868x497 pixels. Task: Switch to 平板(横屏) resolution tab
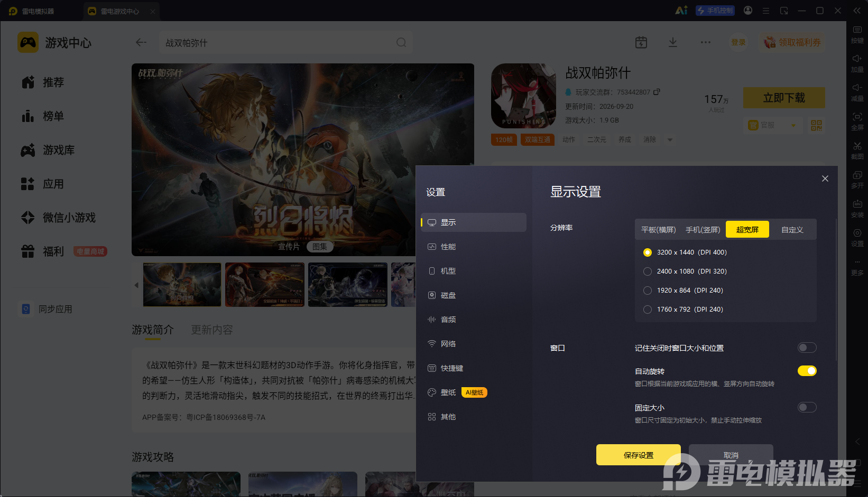click(x=659, y=230)
